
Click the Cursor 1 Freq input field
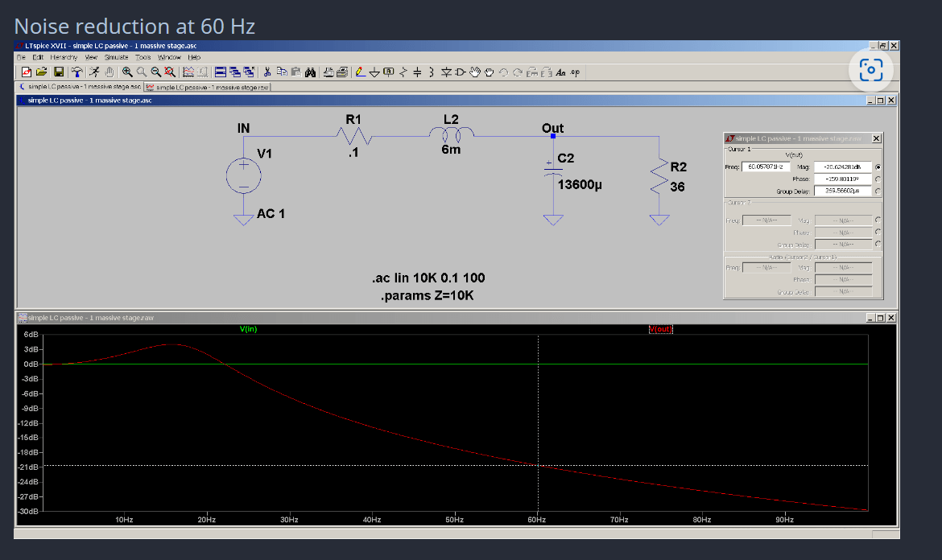[766, 167]
